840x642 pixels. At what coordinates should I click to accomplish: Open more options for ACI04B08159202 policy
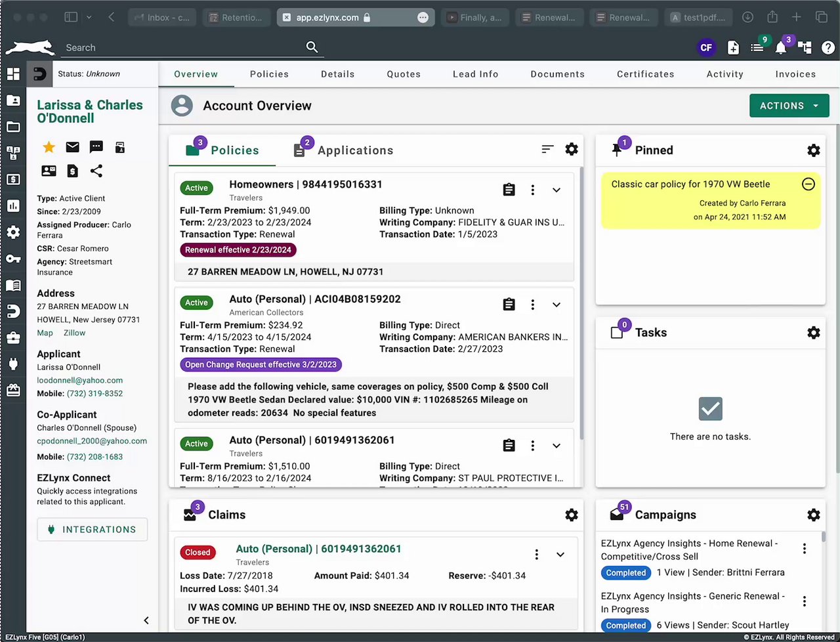click(x=533, y=305)
